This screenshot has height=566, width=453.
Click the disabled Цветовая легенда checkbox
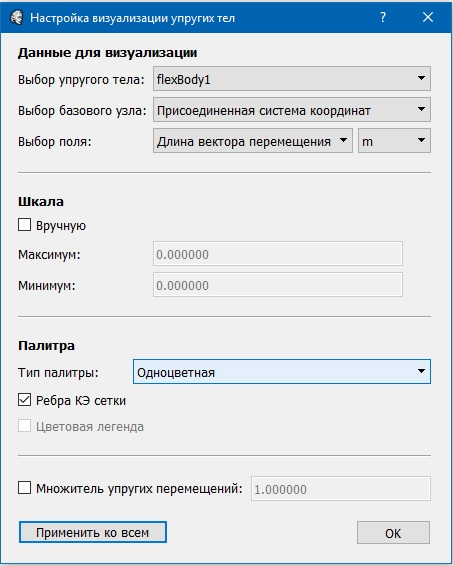point(25,426)
